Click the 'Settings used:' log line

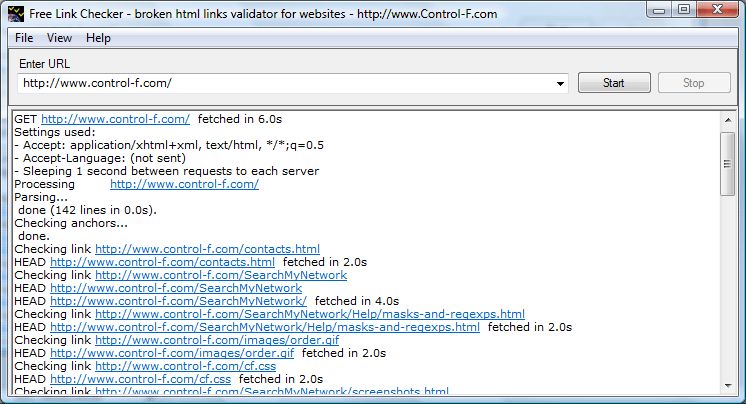coord(55,132)
